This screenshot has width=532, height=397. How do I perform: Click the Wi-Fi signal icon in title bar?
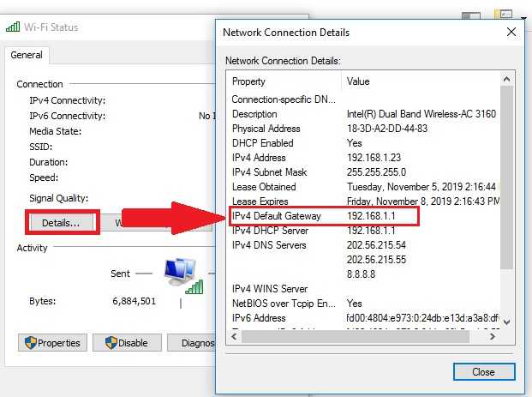pyautogui.click(x=13, y=27)
